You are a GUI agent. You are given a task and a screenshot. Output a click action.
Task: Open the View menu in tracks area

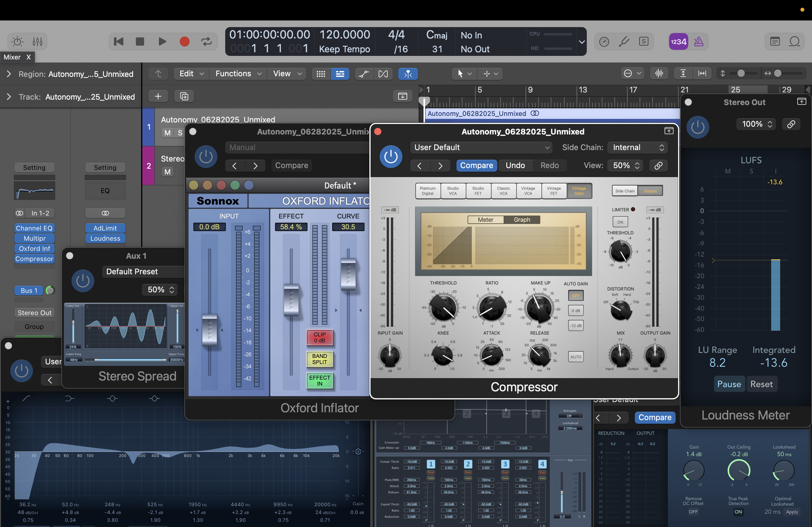pos(287,74)
